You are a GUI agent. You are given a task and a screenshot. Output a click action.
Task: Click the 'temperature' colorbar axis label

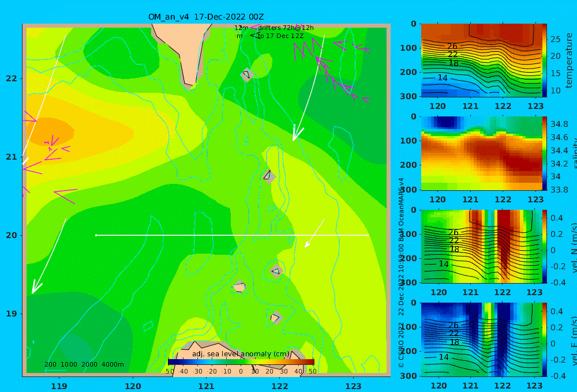click(x=569, y=61)
